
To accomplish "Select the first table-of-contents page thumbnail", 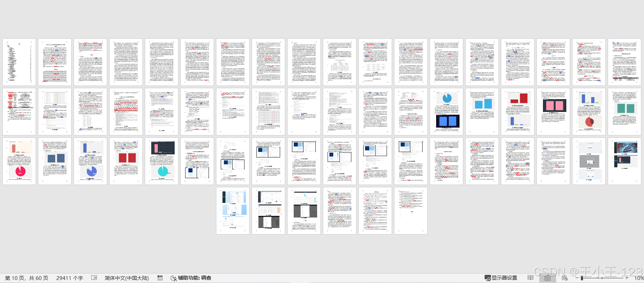I will click(19, 62).
